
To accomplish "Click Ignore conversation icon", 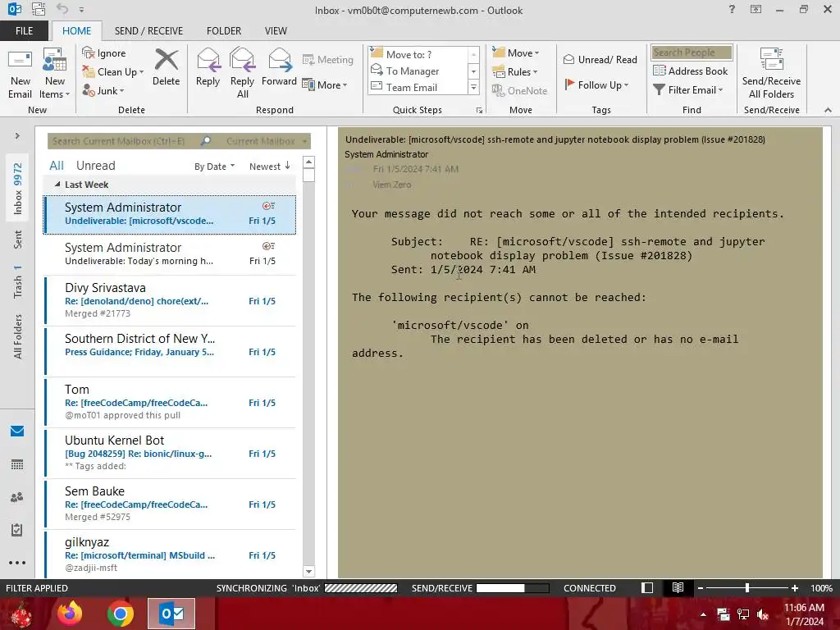I will pyautogui.click(x=89, y=52).
